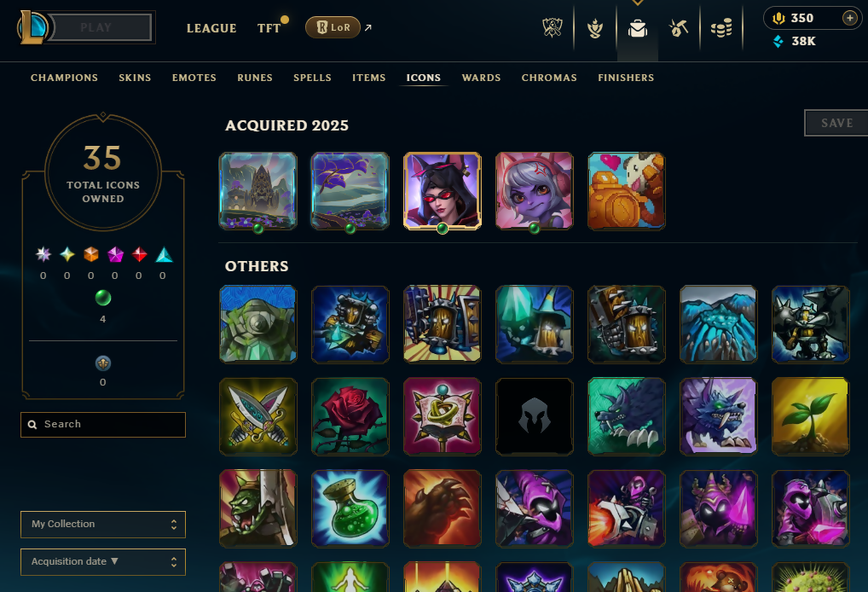Open the My Collection dropdown
The height and width of the screenshot is (592, 868).
coord(103,525)
